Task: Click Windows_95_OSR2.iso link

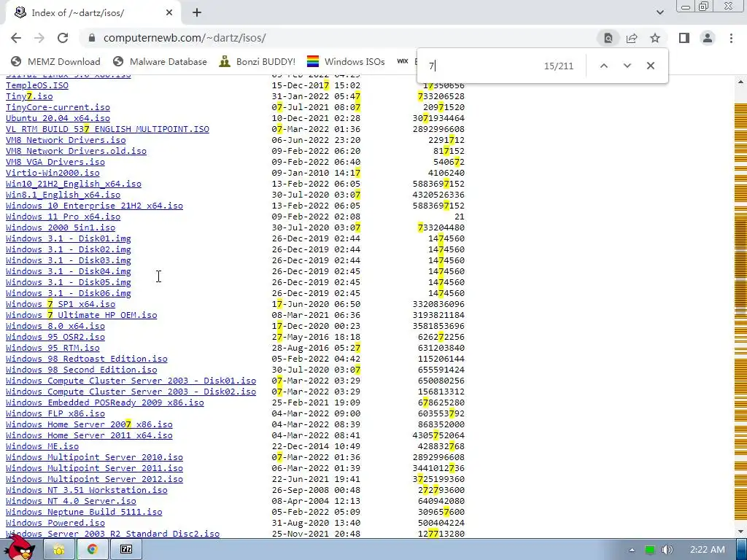Action: [55, 338]
